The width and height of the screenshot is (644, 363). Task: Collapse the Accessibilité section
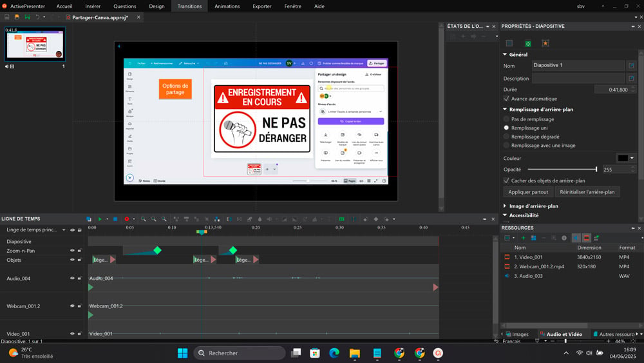pos(505,215)
